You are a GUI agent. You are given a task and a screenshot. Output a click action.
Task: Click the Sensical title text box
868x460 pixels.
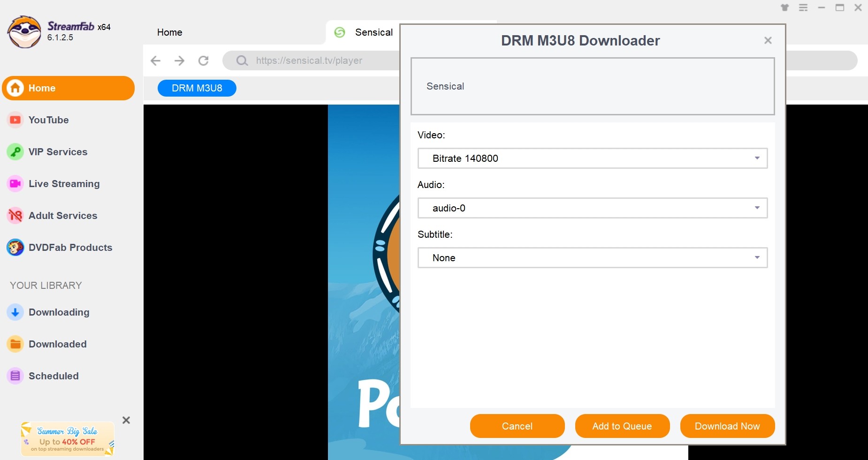(593, 86)
